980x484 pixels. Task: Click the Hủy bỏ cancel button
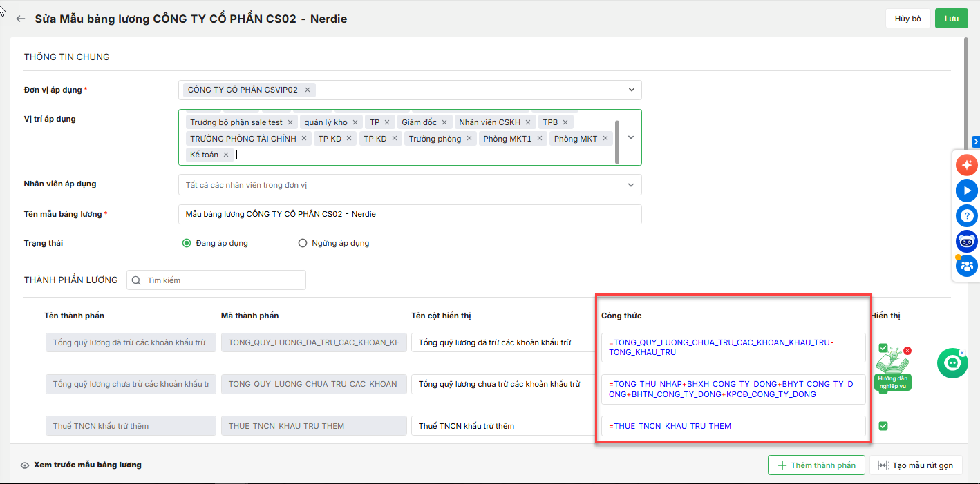(907, 19)
